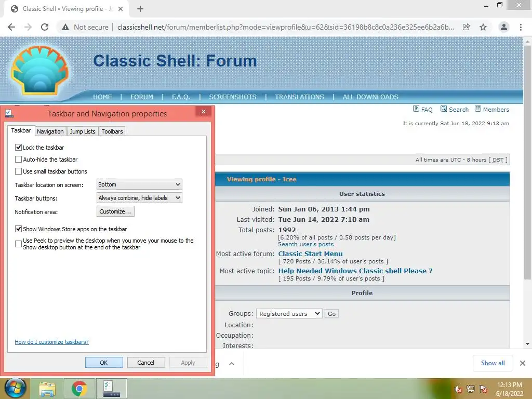Screen dimensions: 532x399
Task: Uncheck Lock the taskbar
Action: click(x=18, y=147)
